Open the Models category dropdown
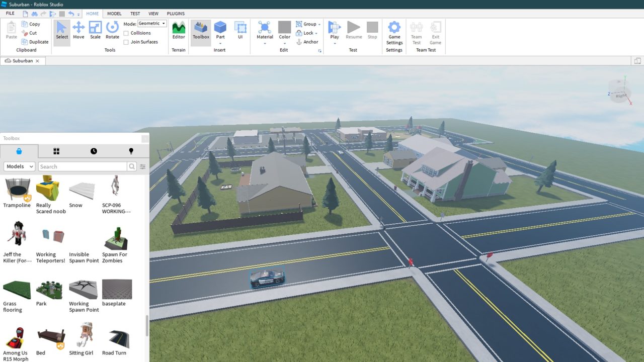644x362 pixels. pos(19,166)
